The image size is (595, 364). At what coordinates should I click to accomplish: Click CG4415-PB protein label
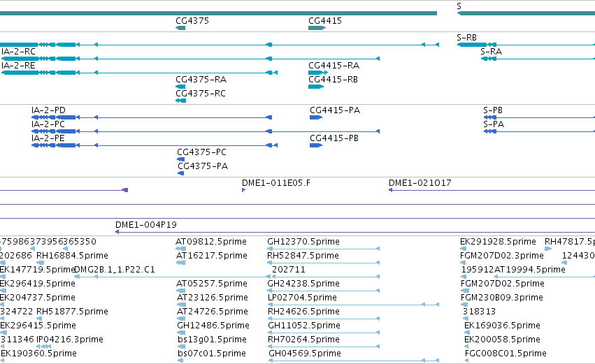coord(334,138)
